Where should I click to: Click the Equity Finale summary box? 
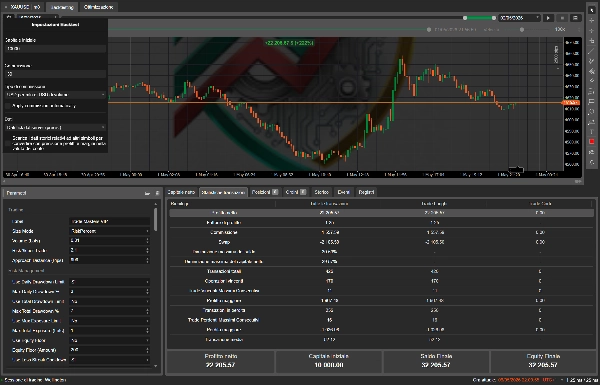tap(543, 361)
